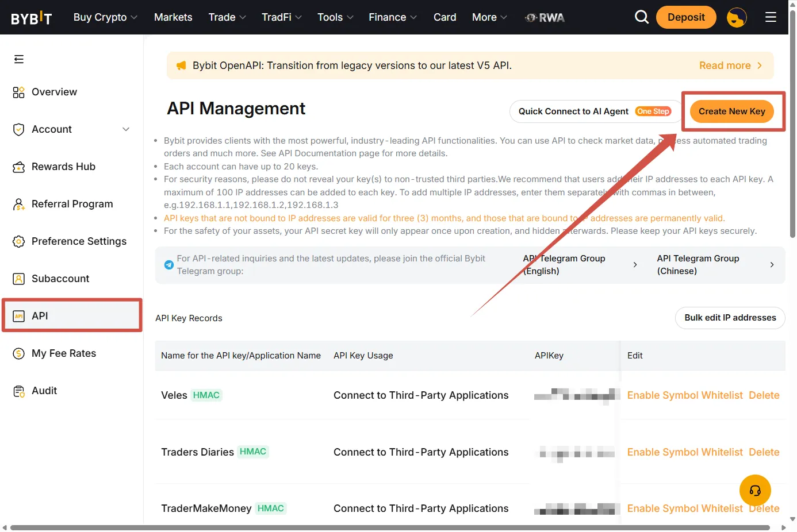Open API Telegram Group (English) link
Image resolution: width=797 pixels, height=532 pixels.
(580, 265)
